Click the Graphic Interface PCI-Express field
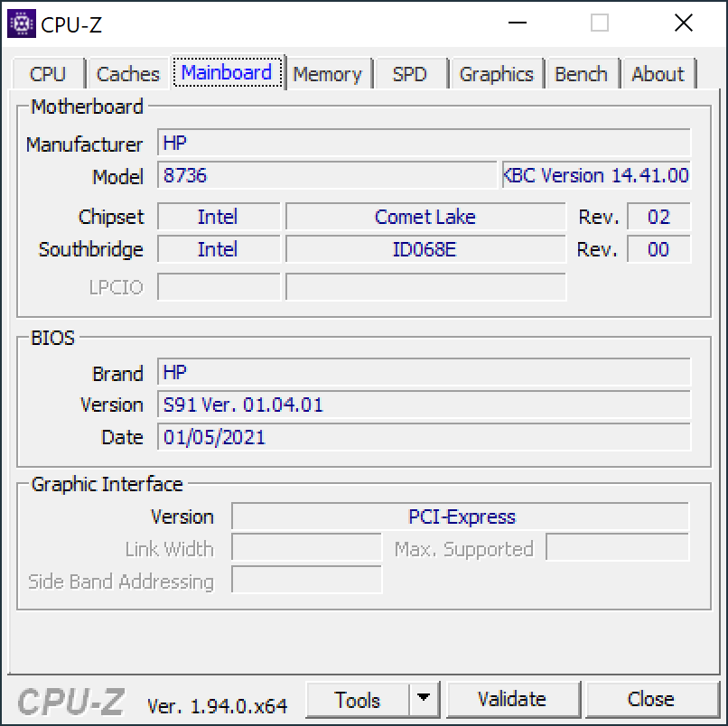This screenshot has width=728, height=726. 461,517
